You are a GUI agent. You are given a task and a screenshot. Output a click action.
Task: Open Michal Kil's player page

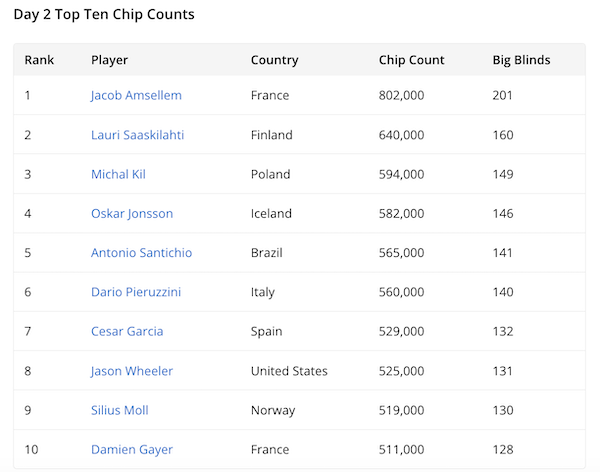[x=118, y=174]
